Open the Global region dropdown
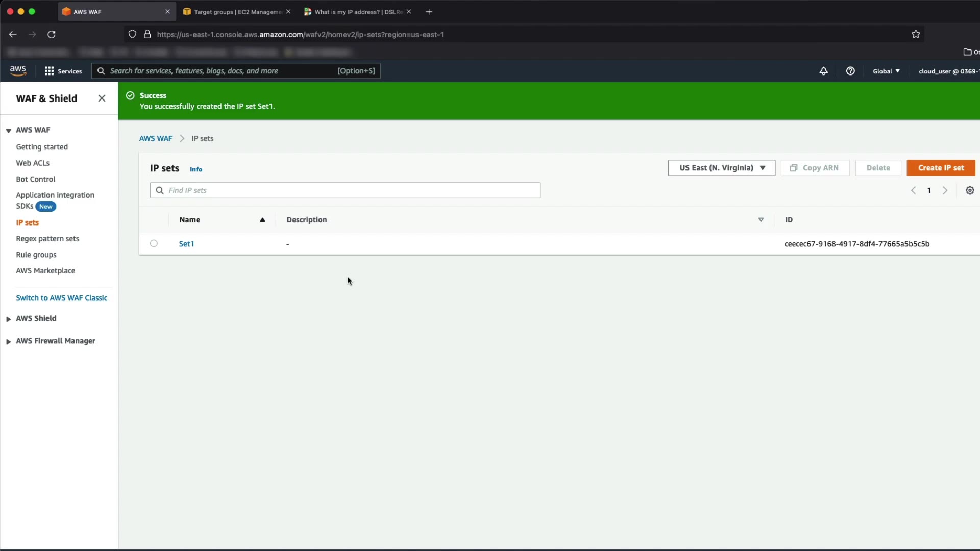Screen dimensions: 980x551 [x=886, y=71]
